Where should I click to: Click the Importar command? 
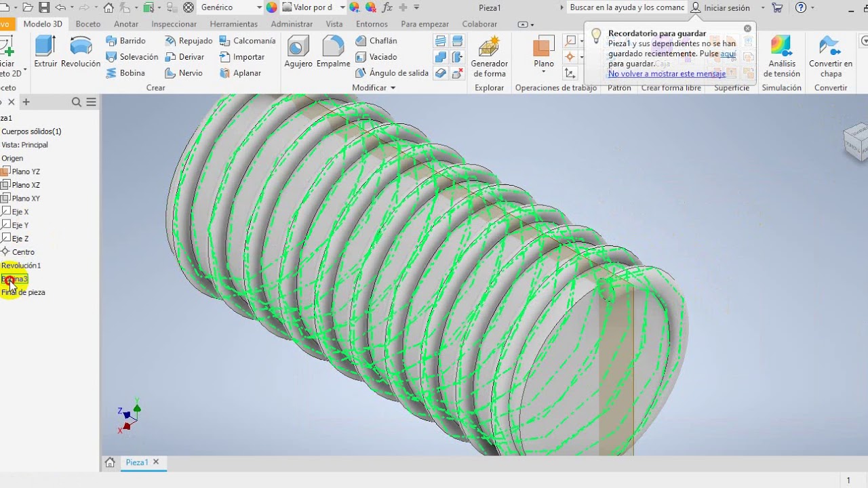(241, 57)
